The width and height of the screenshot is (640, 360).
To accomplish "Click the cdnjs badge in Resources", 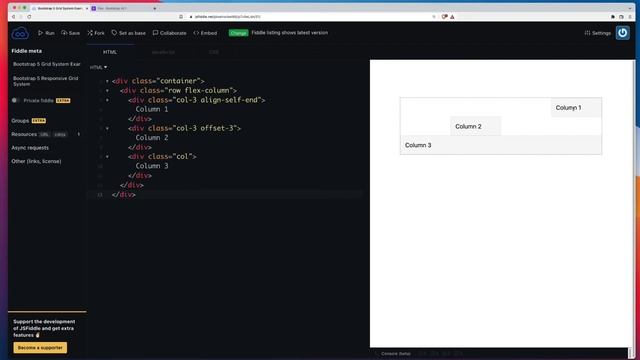I will (60, 134).
